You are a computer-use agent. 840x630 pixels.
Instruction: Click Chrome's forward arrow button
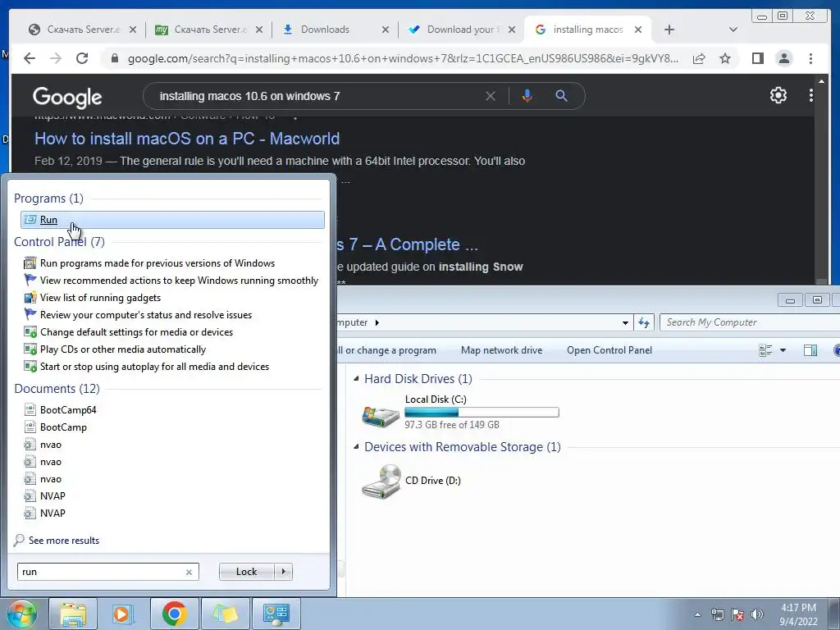point(56,58)
